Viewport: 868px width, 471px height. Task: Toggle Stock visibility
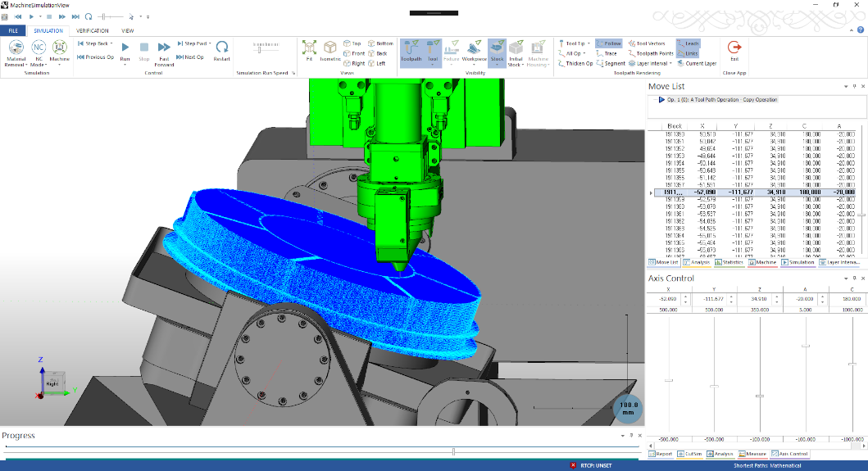click(497, 51)
